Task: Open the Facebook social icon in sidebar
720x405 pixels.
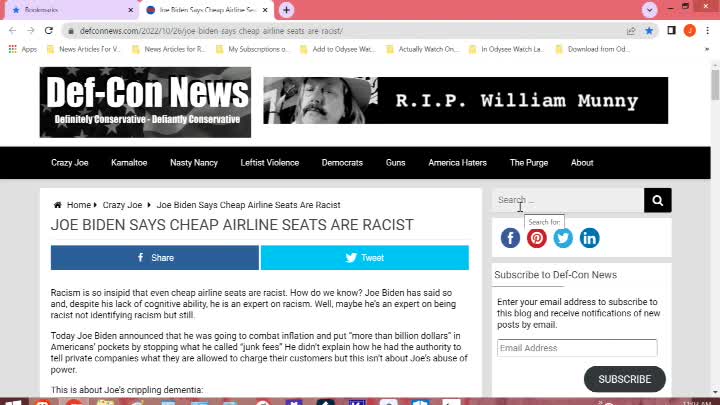Action: (x=510, y=238)
